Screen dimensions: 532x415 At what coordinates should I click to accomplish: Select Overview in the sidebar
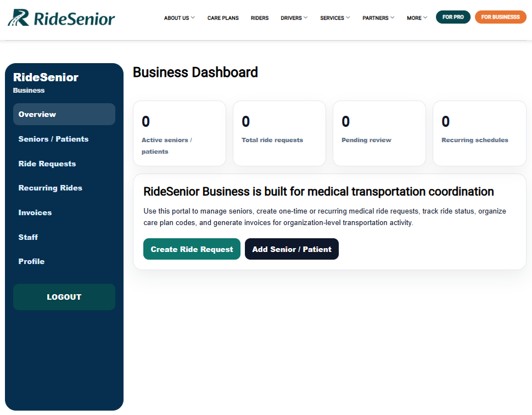(x=64, y=114)
